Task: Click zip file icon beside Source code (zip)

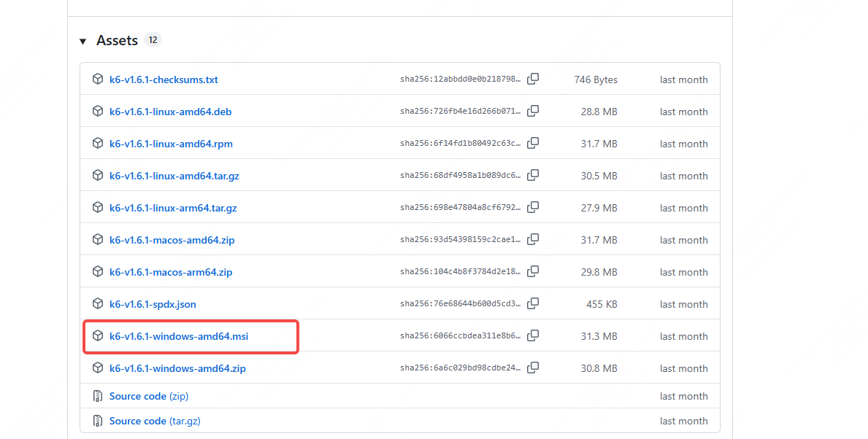Action: [x=98, y=396]
